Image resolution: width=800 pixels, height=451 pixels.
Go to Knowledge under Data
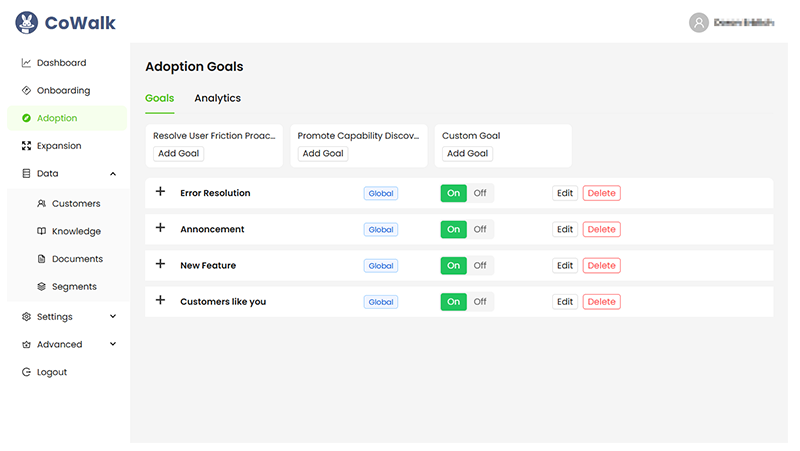(68, 231)
